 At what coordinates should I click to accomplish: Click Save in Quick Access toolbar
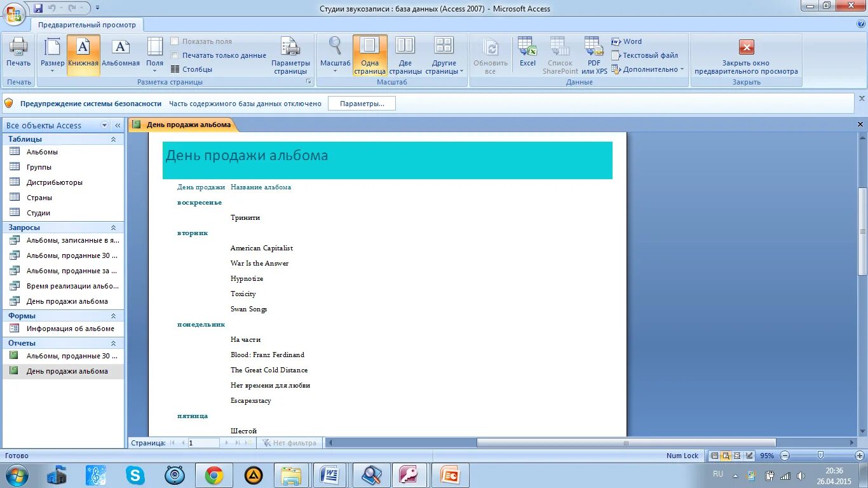38,8
